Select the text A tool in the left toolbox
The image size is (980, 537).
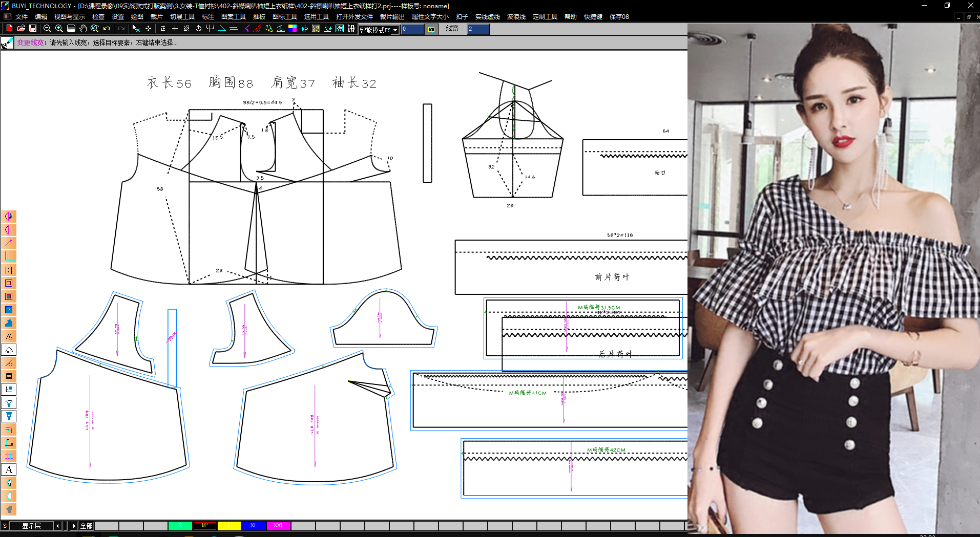(x=9, y=469)
